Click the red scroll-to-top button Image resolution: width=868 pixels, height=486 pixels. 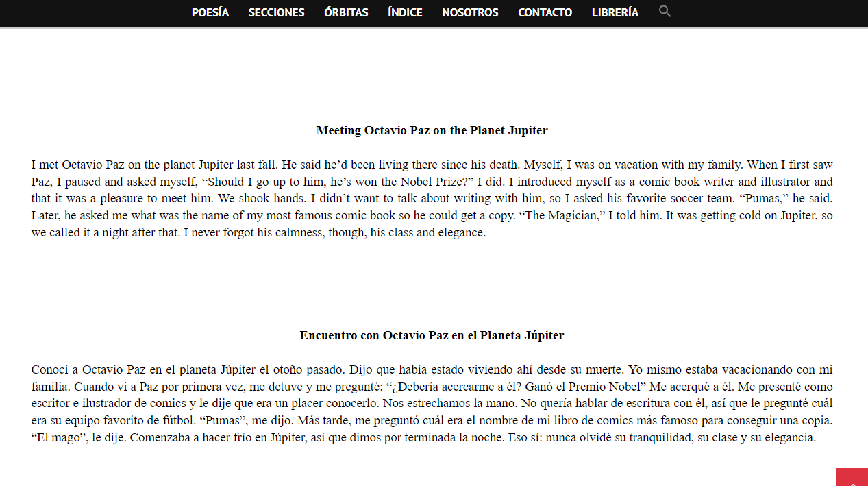(852, 477)
